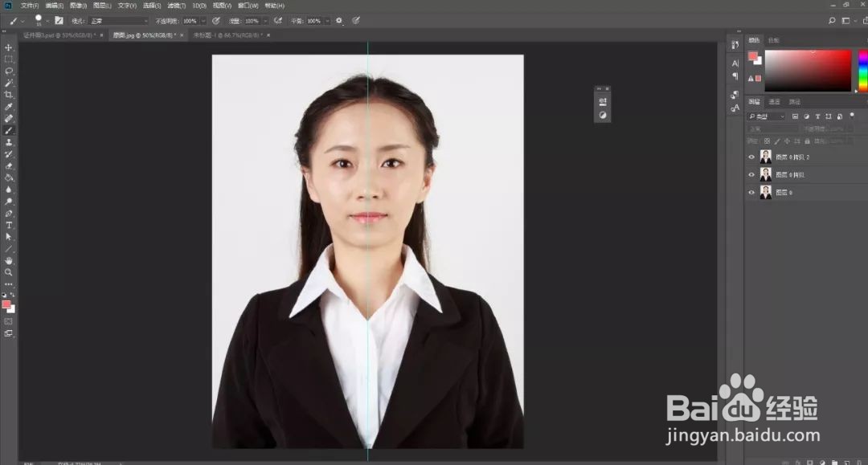Click inside the red color picker field

[808, 70]
